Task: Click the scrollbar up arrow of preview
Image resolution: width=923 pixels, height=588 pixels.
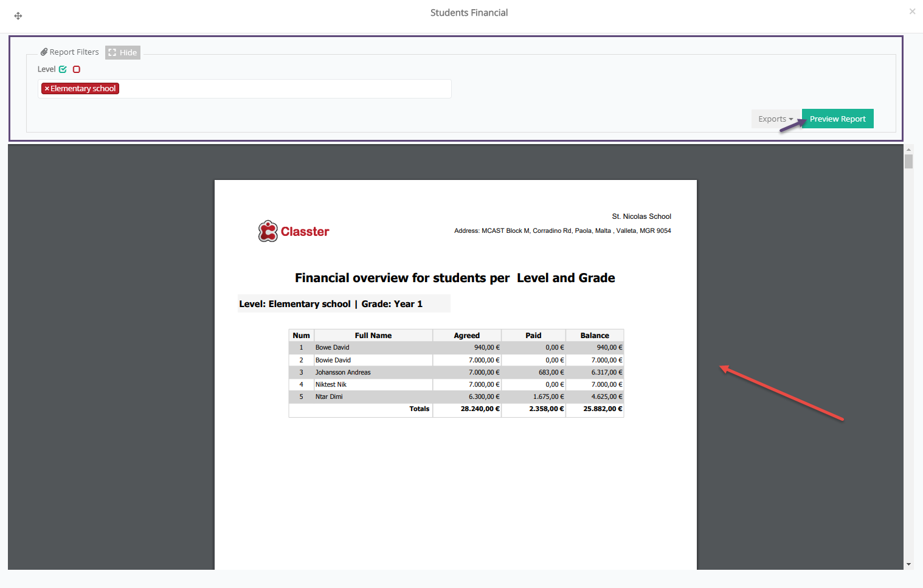Action: [908, 149]
